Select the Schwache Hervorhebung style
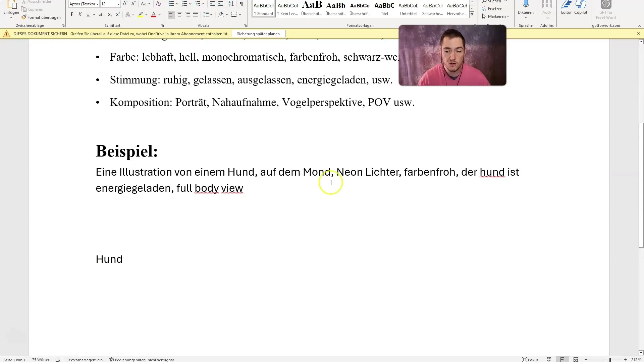The image size is (644, 362). coord(432,9)
